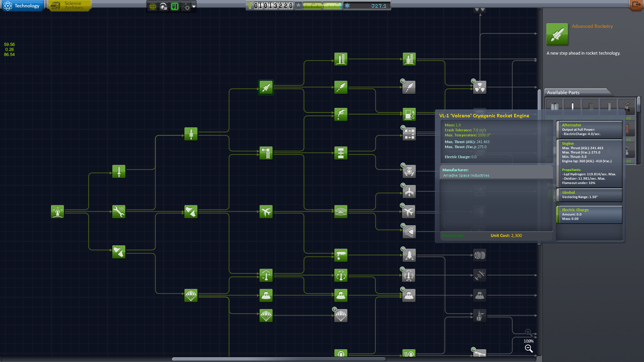Select the locked gray diamond parachute node
Image resolution: width=644 pixels, height=362 pixels.
pos(341,316)
